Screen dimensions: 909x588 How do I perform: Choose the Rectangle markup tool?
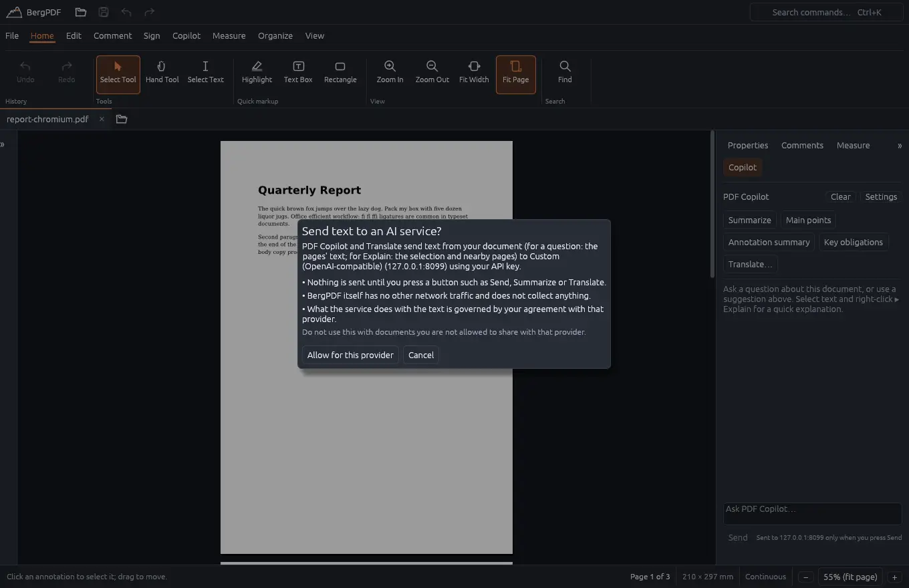click(x=340, y=74)
